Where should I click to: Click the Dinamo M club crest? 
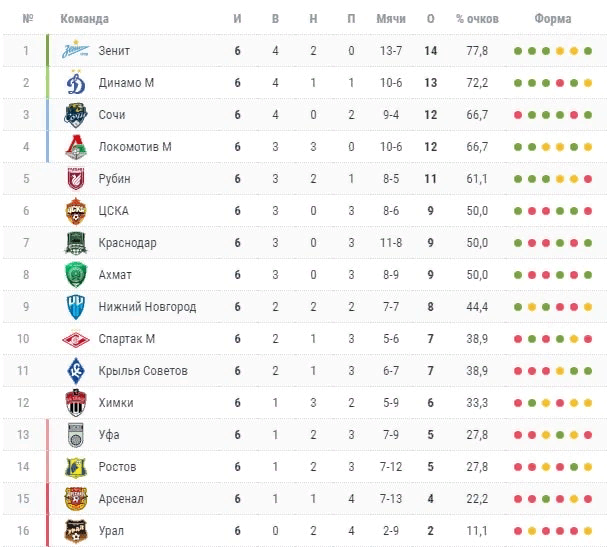point(76,82)
